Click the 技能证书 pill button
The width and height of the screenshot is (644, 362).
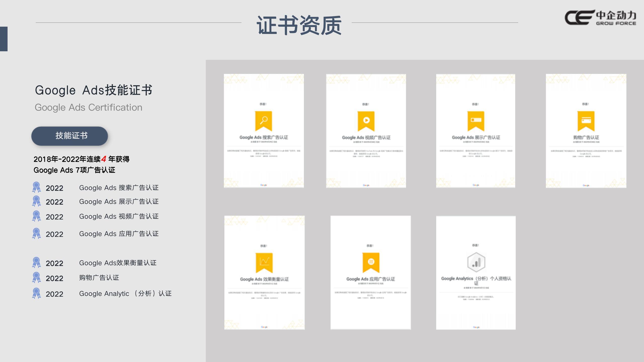70,136
